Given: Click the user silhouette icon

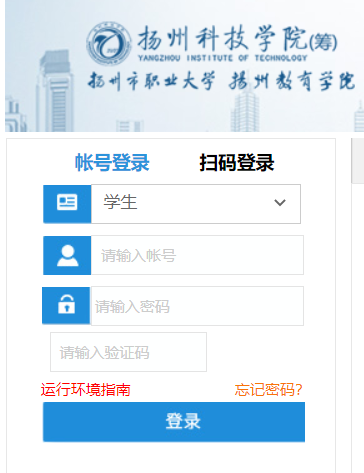Looking at the screenshot, I should [67, 255].
